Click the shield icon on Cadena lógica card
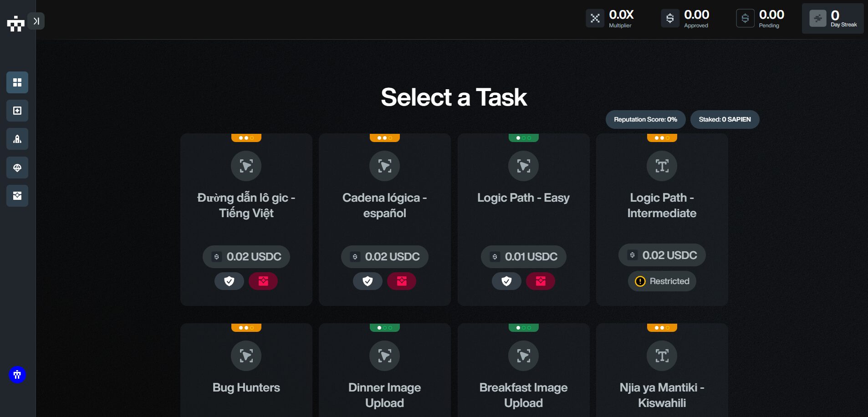The image size is (868, 417). 368,281
